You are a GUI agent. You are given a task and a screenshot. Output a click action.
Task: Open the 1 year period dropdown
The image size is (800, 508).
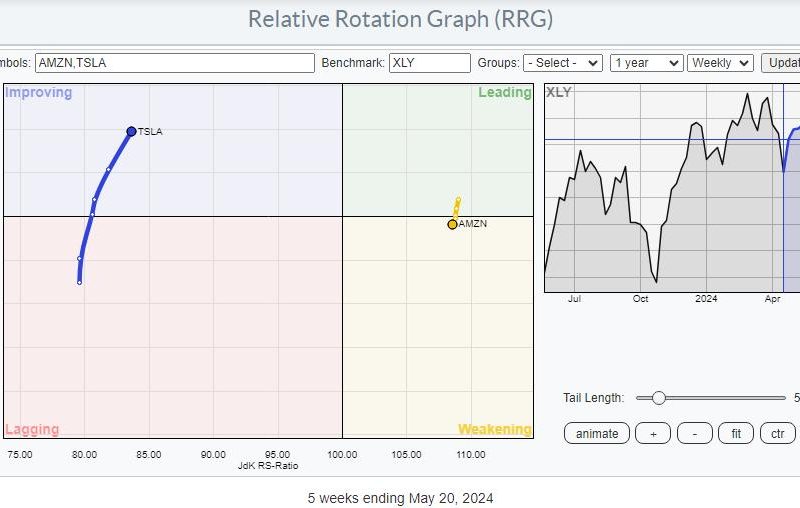coord(646,63)
